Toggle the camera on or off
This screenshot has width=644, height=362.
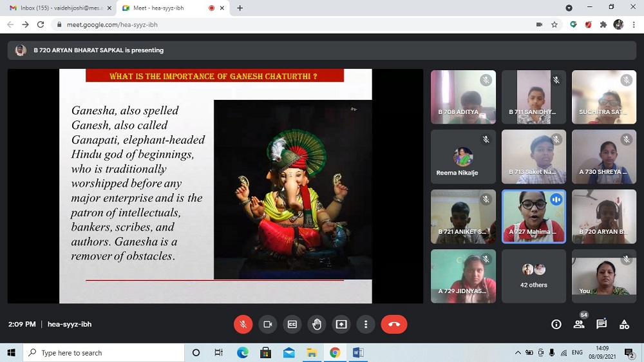click(267, 324)
